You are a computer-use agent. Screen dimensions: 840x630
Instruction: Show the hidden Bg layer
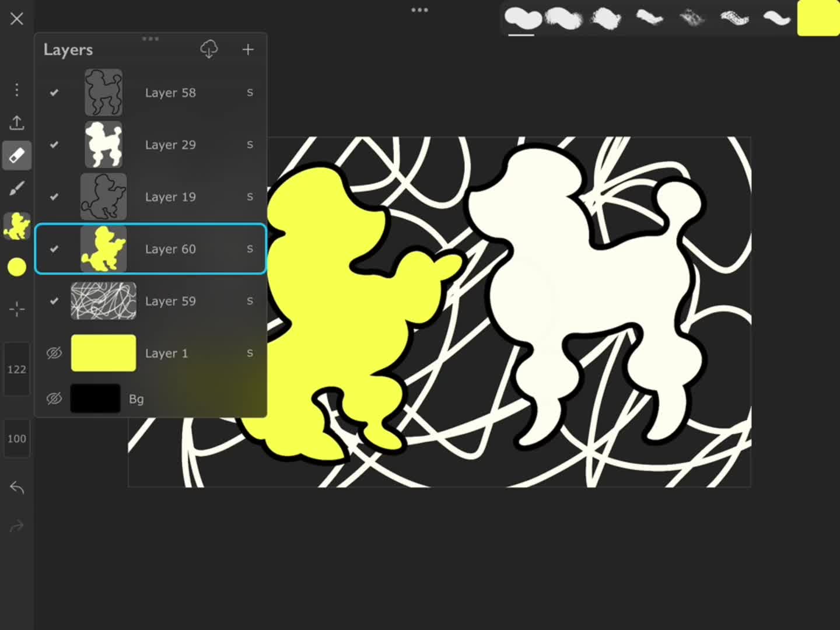54,399
